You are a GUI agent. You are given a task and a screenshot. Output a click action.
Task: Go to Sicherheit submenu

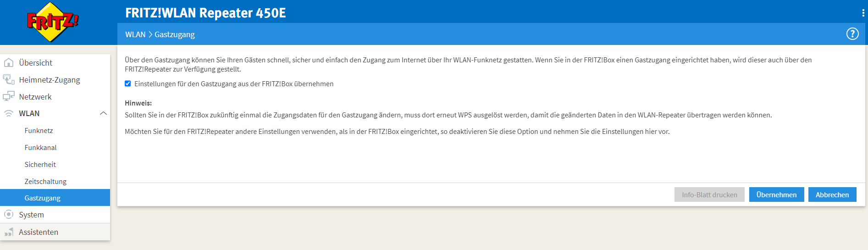pos(55,165)
